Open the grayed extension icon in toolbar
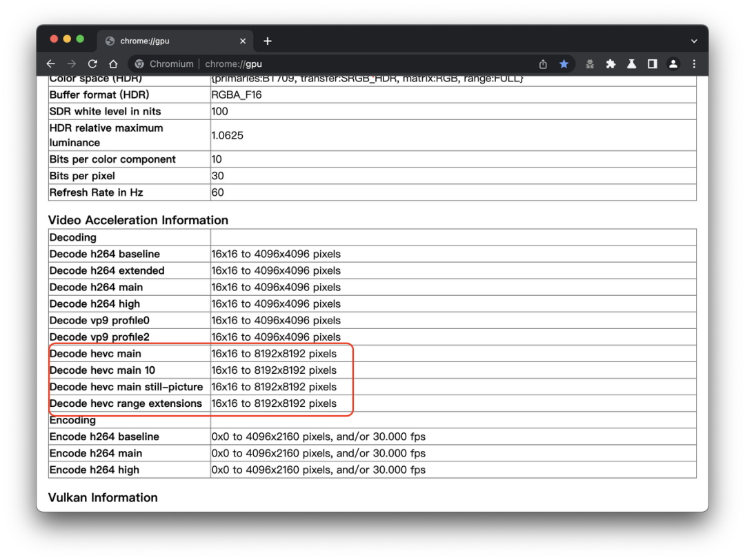The width and height of the screenshot is (745, 560). click(590, 63)
